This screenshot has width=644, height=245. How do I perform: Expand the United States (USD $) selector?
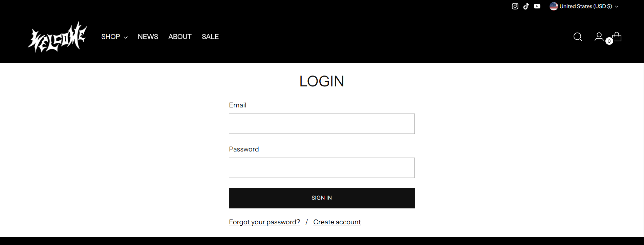(x=586, y=6)
